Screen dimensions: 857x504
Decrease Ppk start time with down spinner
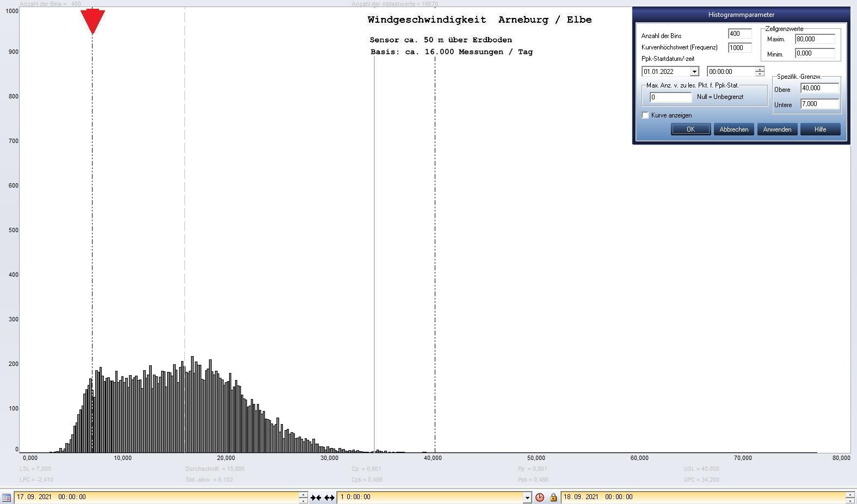click(x=760, y=74)
